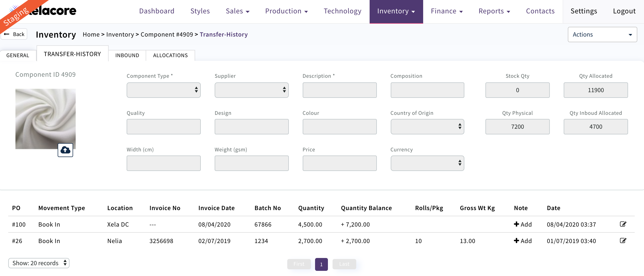644x276 pixels.
Task: Change the Show 20 records selector
Action: pos(39,263)
